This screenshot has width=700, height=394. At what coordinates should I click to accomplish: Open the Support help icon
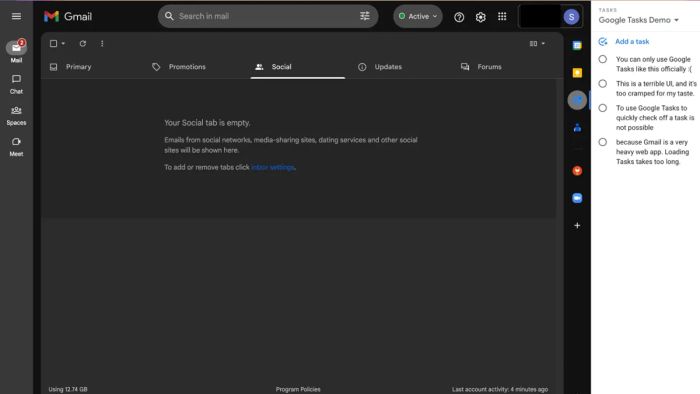click(x=459, y=17)
